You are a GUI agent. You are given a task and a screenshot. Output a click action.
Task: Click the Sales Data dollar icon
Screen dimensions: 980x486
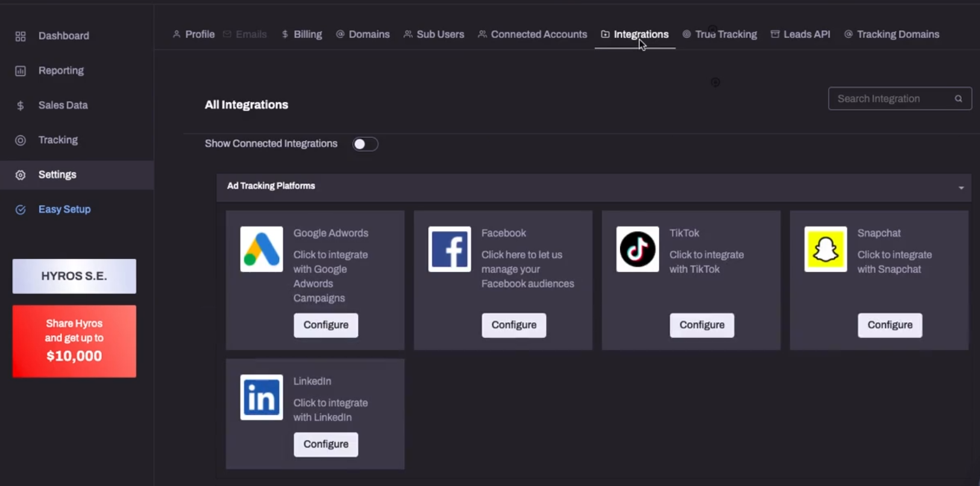tap(20, 105)
